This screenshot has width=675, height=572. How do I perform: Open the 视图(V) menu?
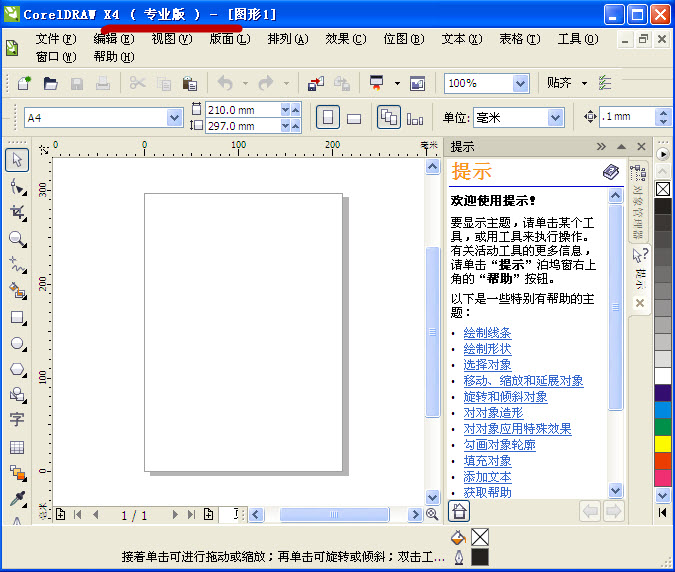click(172, 39)
